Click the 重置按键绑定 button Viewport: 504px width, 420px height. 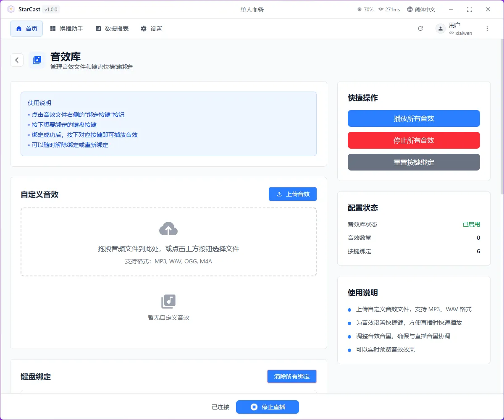(x=414, y=162)
